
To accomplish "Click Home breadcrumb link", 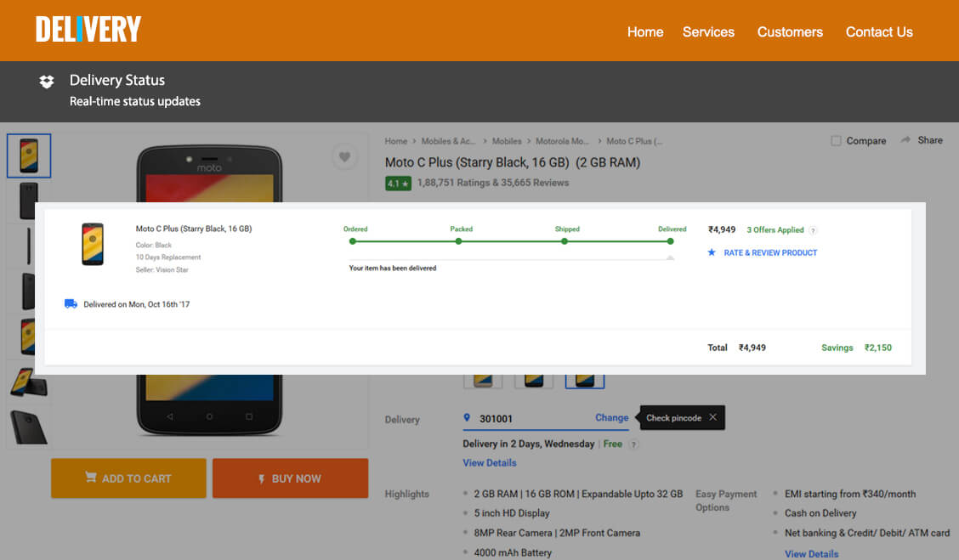I will pyautogui.click(x=395, y=141).
